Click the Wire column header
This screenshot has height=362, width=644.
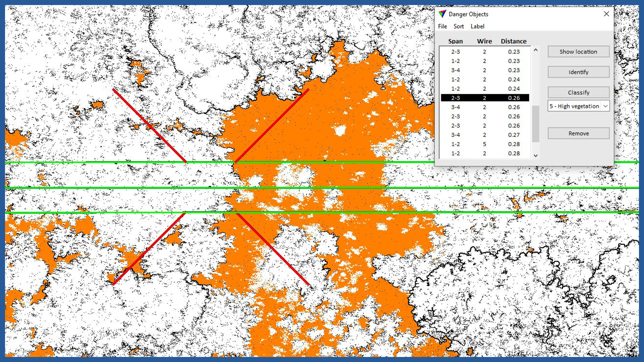coord(484,41)
